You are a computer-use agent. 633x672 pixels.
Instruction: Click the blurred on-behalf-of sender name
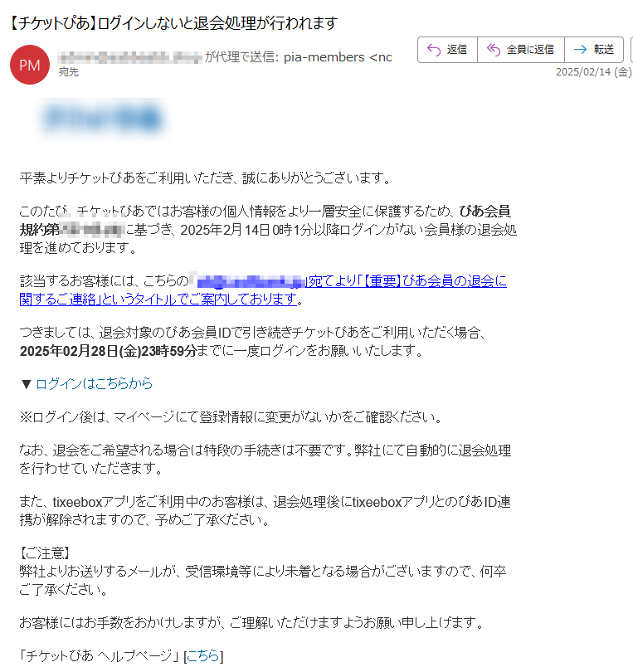(129, 57)
